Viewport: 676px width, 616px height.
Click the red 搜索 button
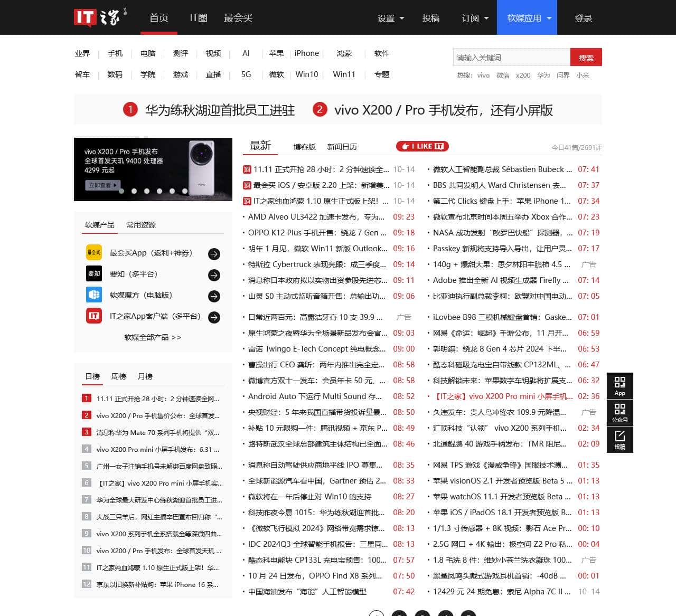(x=586, y=57)
